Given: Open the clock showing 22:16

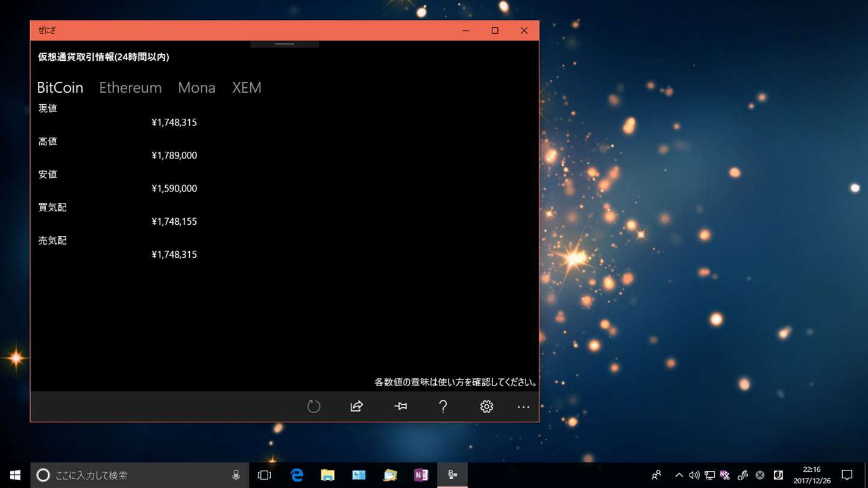Looking at the screenshot, I should (812, 475).
